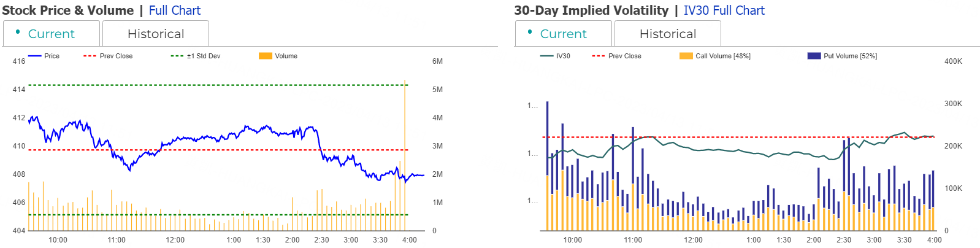Screen dimensions: 980x248
Task: Switch to Historical tab for Implied Volatility
Action: [x=667, y=34]
